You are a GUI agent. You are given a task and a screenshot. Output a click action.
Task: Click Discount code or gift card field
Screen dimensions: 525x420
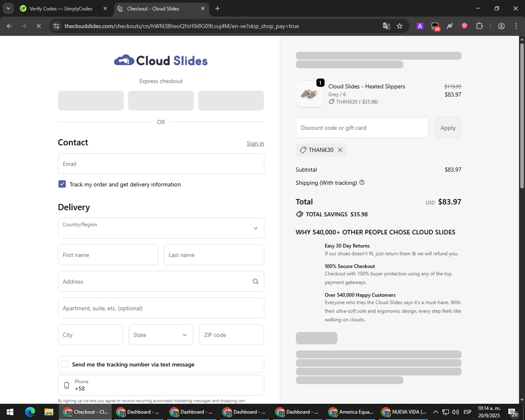click(x=362, y=128)
